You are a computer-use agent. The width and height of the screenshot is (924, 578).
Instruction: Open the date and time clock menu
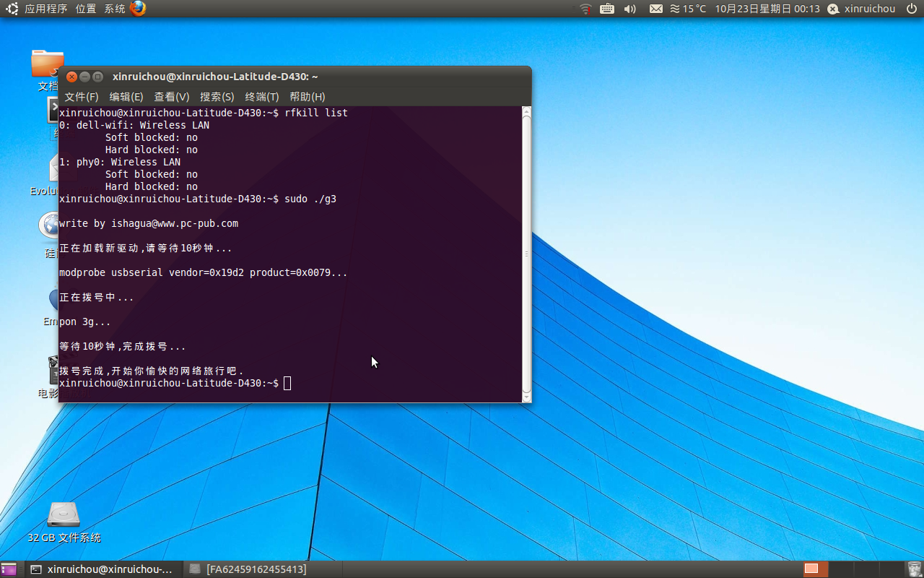coord(767,9)
